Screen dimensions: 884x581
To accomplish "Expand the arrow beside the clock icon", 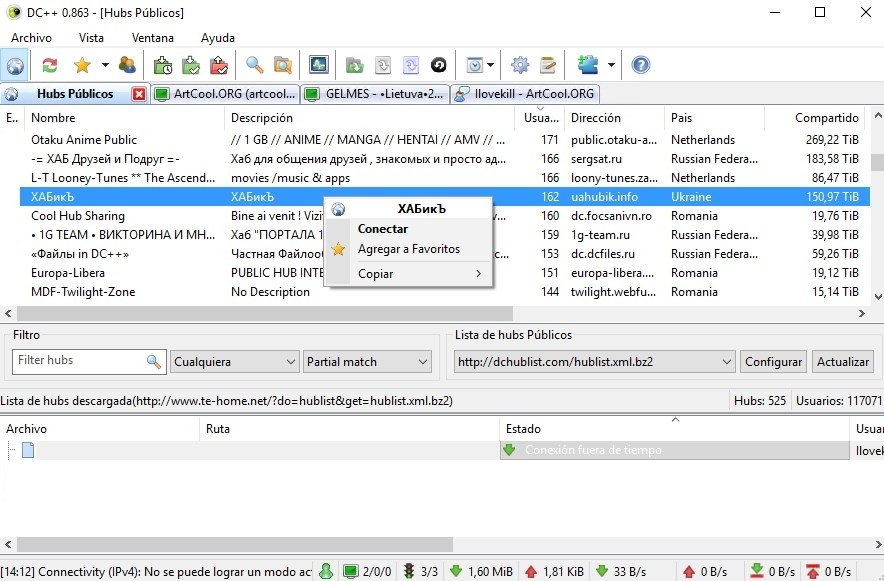I will tap(490, 65).
